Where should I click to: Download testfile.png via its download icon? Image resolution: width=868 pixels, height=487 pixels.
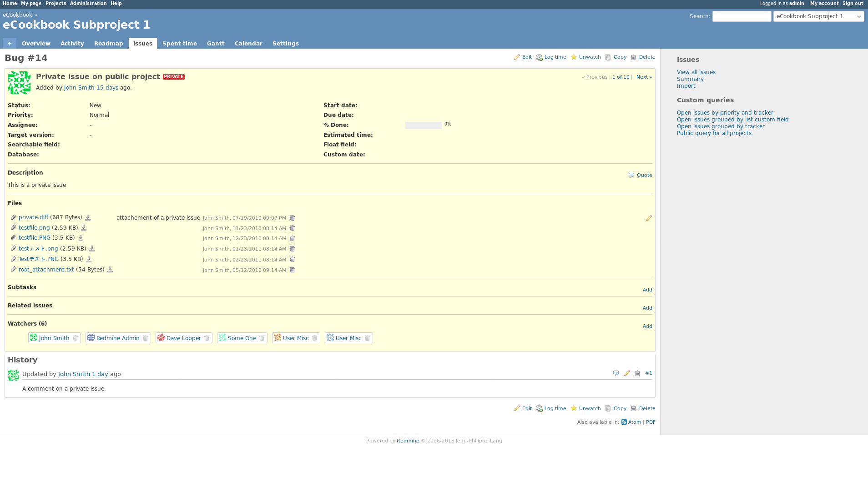(x=84, y=228)
